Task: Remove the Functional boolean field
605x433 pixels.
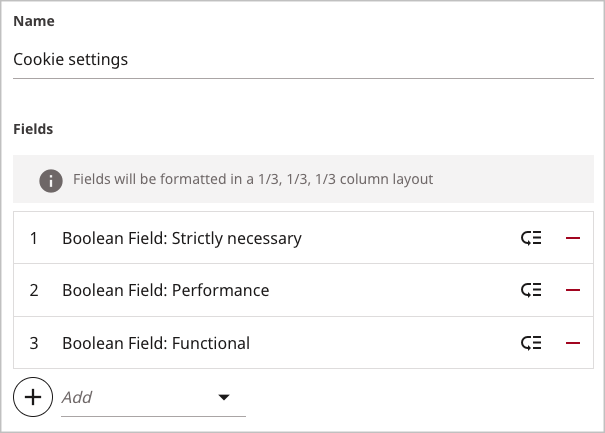Action: [573, 343]
